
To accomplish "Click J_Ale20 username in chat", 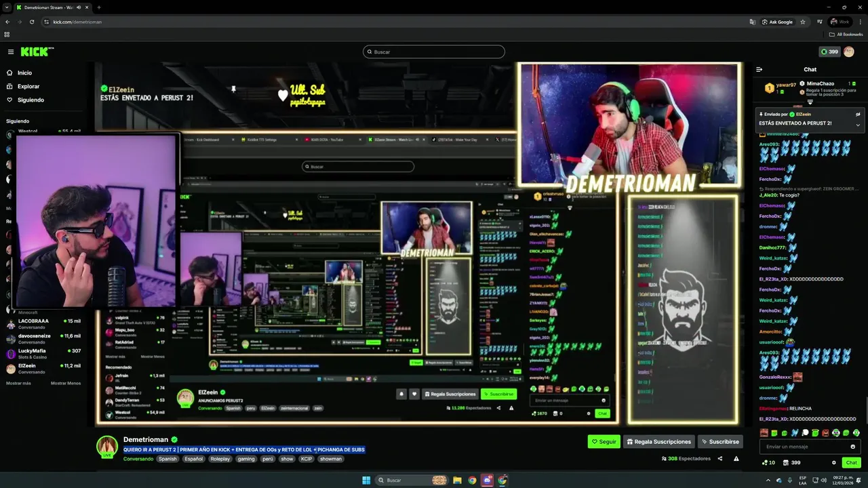I will (x=768, y=195).
